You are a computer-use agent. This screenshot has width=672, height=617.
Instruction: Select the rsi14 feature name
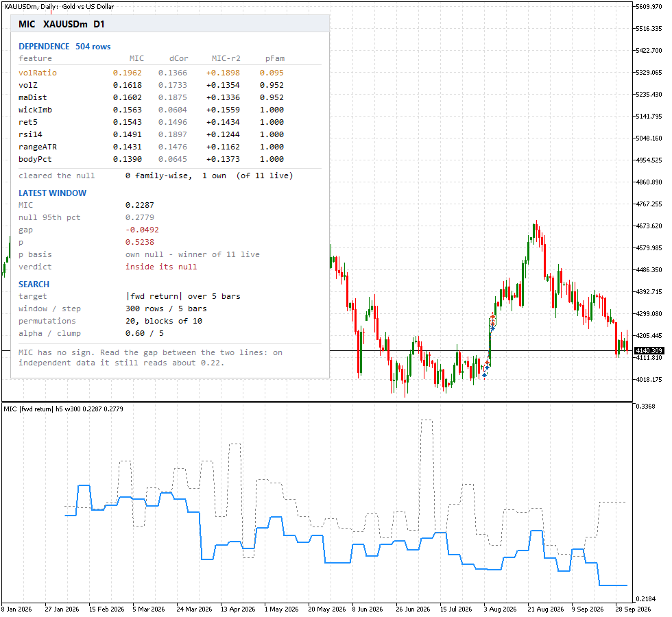tap(30, 134)
